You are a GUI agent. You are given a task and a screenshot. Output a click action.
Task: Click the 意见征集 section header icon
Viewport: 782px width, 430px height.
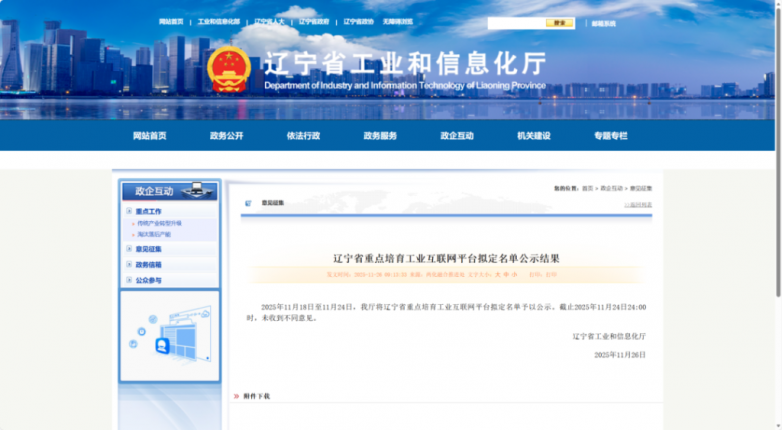(x=248, y=203)
